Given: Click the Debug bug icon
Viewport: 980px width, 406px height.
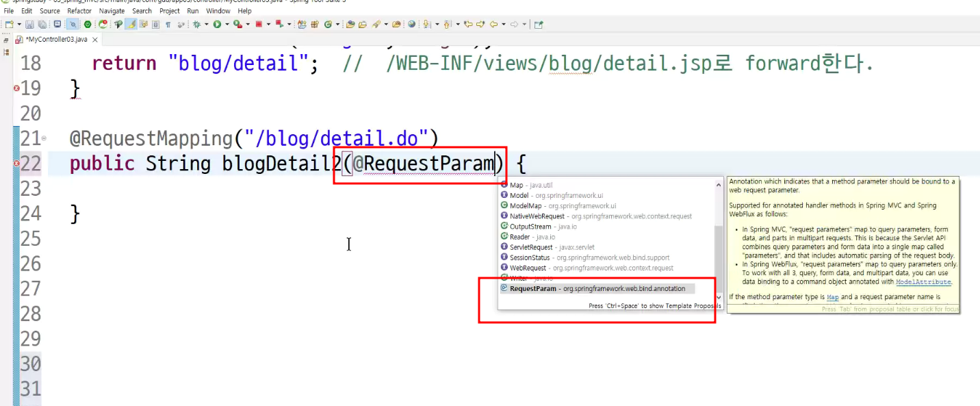Looking at the screenshot, I should (197, 24).
